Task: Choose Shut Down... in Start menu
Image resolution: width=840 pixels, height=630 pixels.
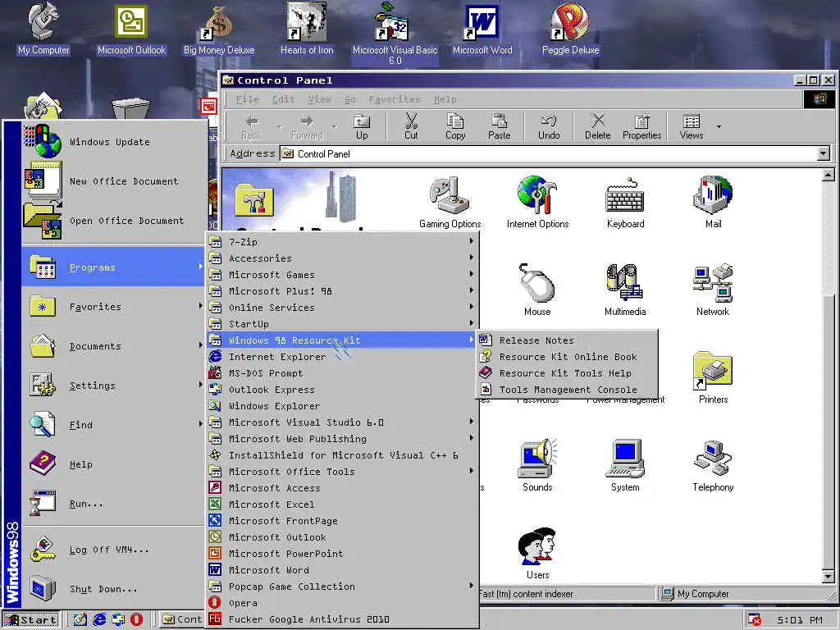Action: [x=113, y=589]
